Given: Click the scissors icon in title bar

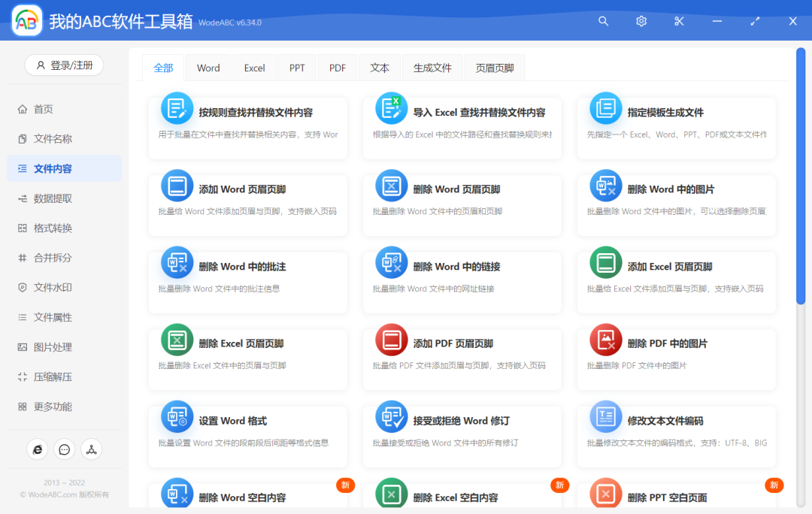Looking at the screenshot, I should [679, 21].
